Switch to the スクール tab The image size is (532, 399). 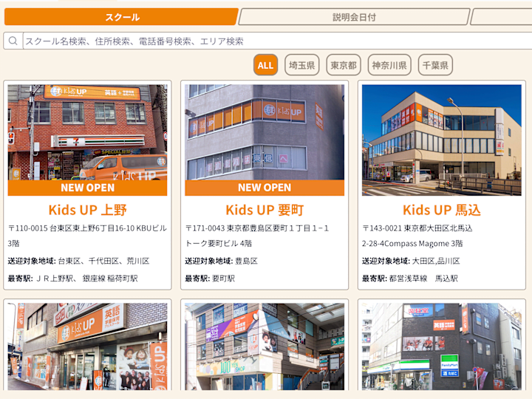pyautogui.click(x=122, y=17)
